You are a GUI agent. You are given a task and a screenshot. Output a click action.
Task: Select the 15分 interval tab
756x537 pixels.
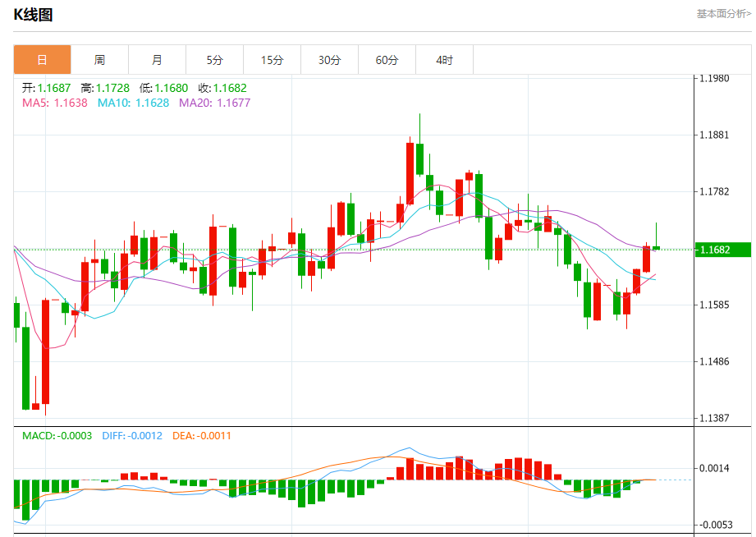coord(272,60)
